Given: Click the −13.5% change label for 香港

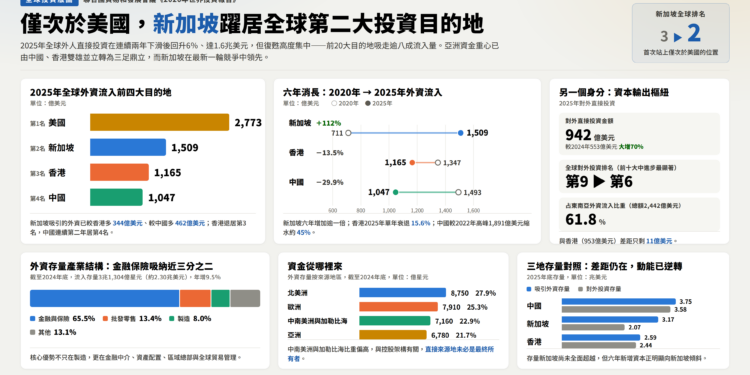Looking at the screenshot, I should click(330, 153).
